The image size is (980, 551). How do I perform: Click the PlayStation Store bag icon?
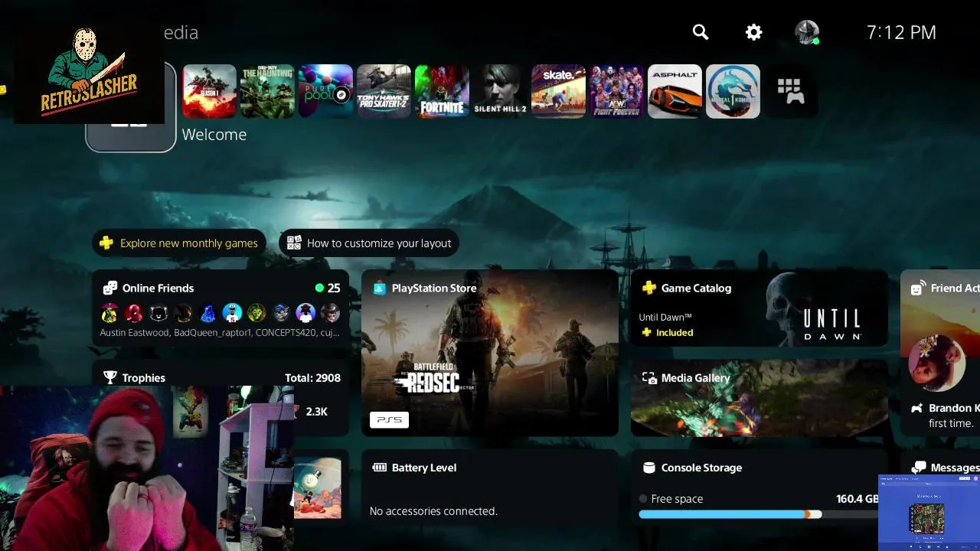(x=379, y=289)
